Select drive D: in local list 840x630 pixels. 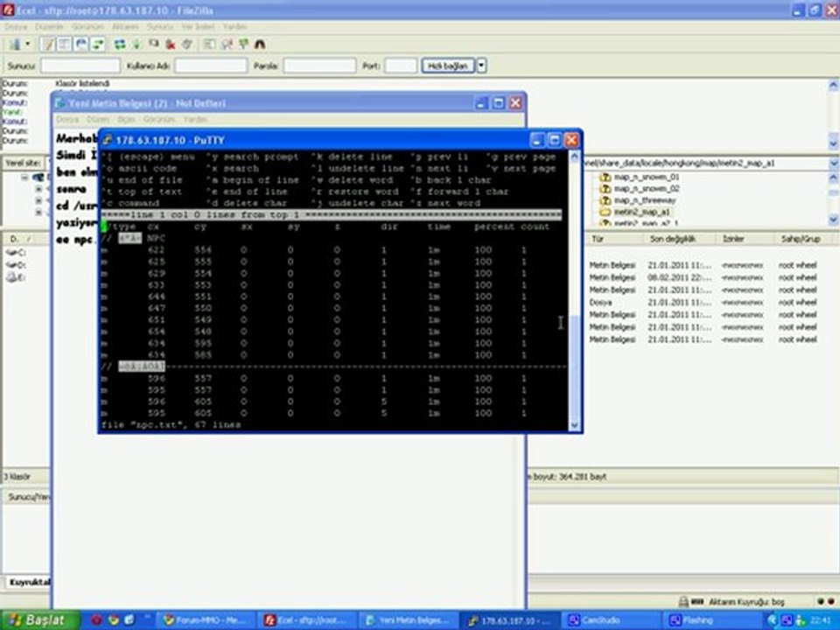point(16,264)
